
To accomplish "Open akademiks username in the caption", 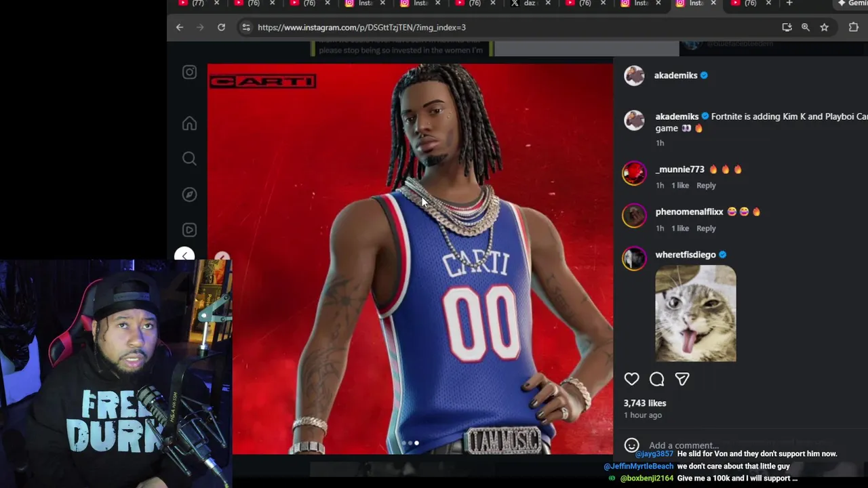I will click(677, 117).
